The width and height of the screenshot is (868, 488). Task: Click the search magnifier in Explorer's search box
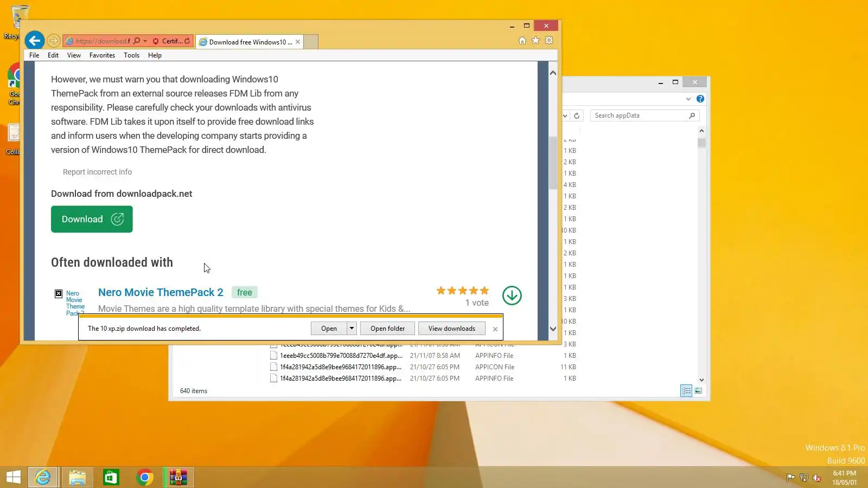pyautogui.click(x=692, y=115)
